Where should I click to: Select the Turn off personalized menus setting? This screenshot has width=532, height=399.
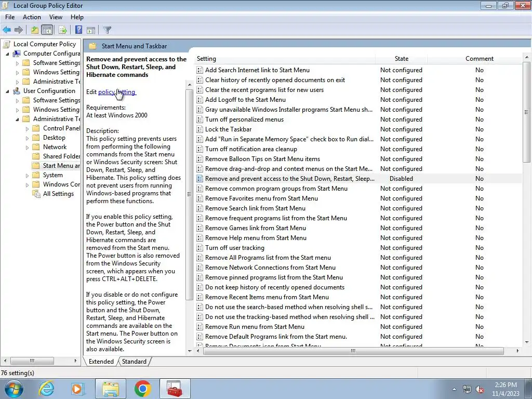click(244, 119)
